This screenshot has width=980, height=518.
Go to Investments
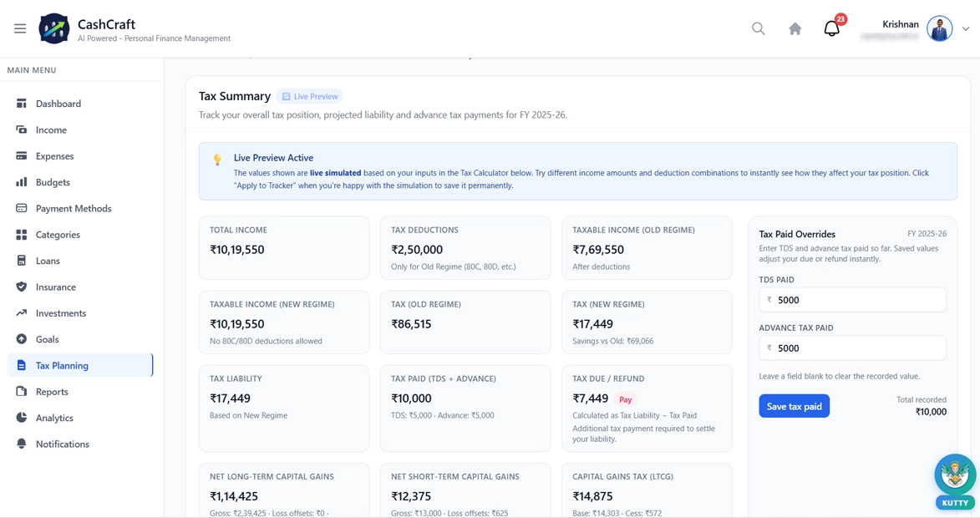[80, 313]
